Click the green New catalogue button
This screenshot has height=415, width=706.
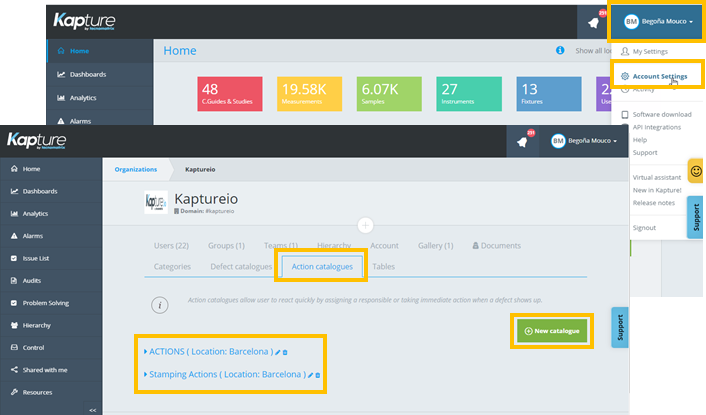click(x=552, y=331)
